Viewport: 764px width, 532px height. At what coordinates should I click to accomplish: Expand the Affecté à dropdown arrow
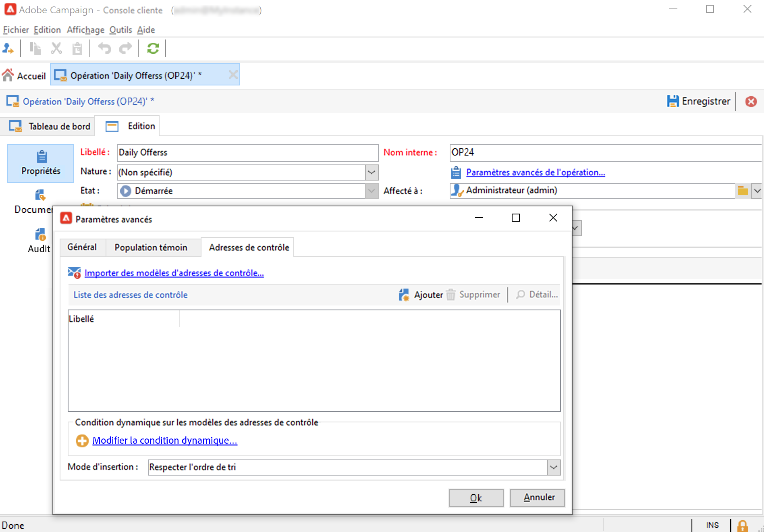757,191
